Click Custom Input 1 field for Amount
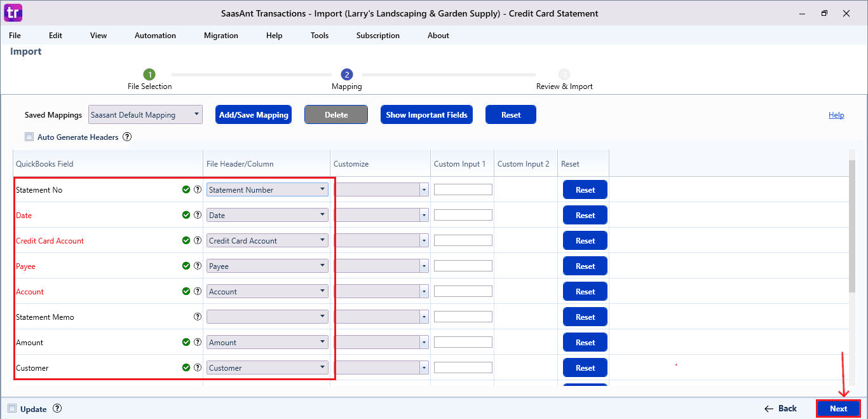 point(463,342)
